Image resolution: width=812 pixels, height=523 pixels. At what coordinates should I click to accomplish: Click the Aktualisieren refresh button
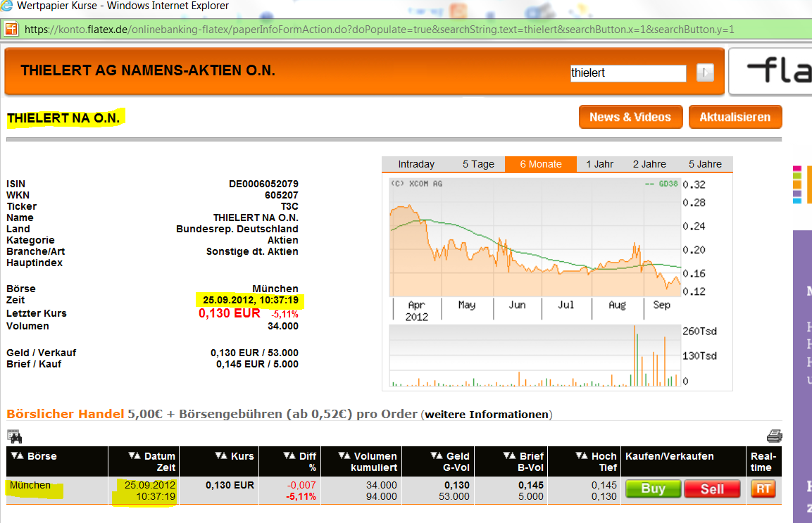[x=735, y=117]
